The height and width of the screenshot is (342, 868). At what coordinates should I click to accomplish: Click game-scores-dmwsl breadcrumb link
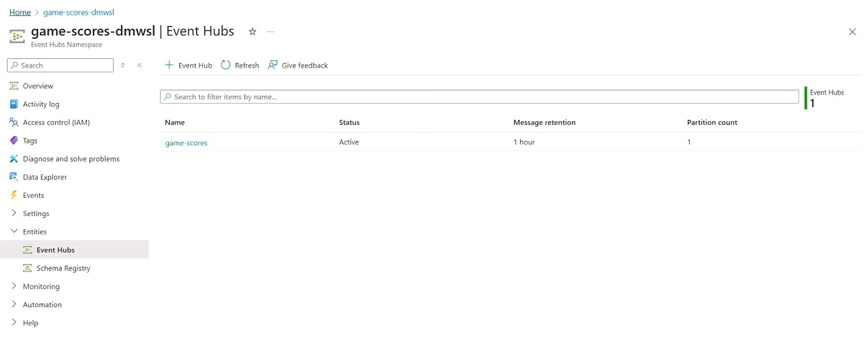pos(79,13)
